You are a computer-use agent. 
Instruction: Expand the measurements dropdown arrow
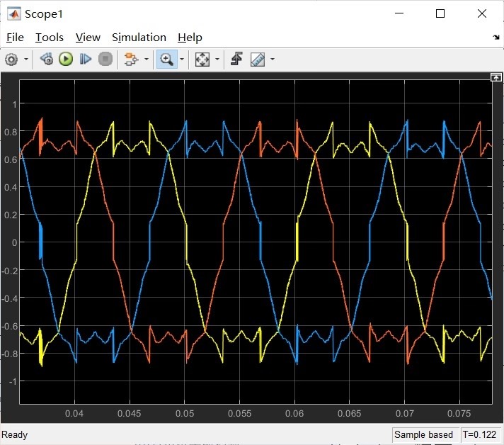pos(273,60)
